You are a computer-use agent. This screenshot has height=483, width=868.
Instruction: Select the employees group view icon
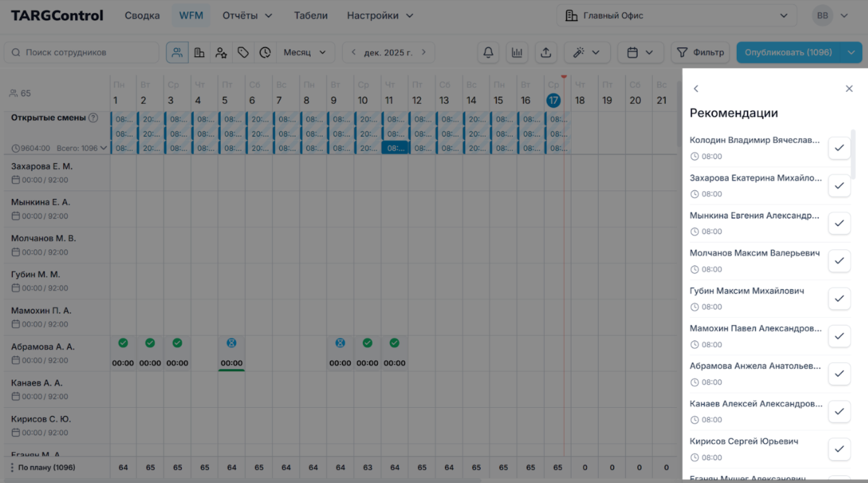pos(177,53)
